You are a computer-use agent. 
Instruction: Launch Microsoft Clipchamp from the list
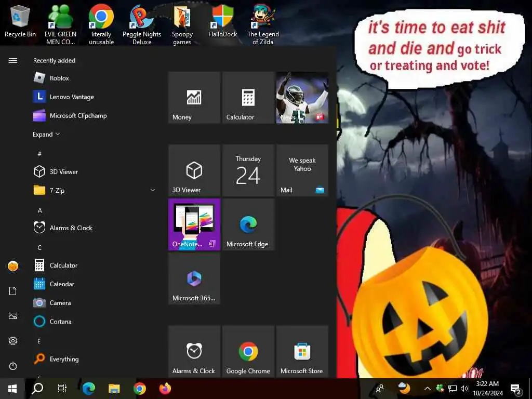(94, 116)
